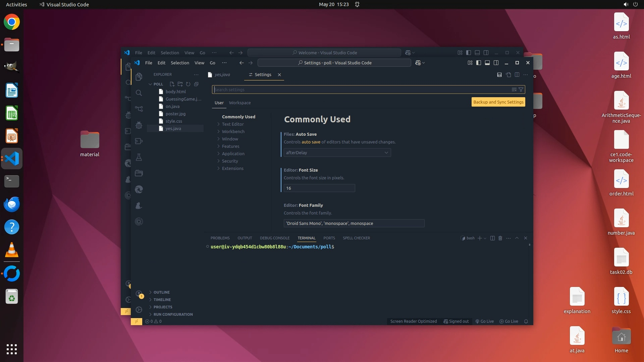Click Go Live in status bar
644x362 pixels.
[x=484, y=321]
